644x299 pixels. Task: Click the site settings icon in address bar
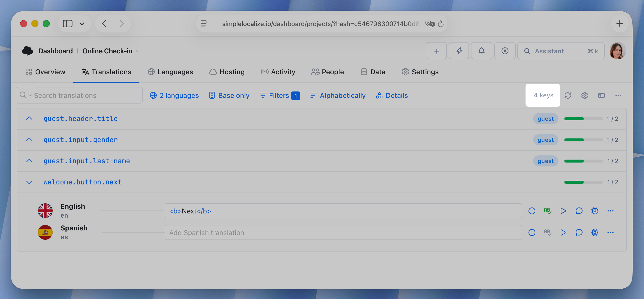pos(204,24)
